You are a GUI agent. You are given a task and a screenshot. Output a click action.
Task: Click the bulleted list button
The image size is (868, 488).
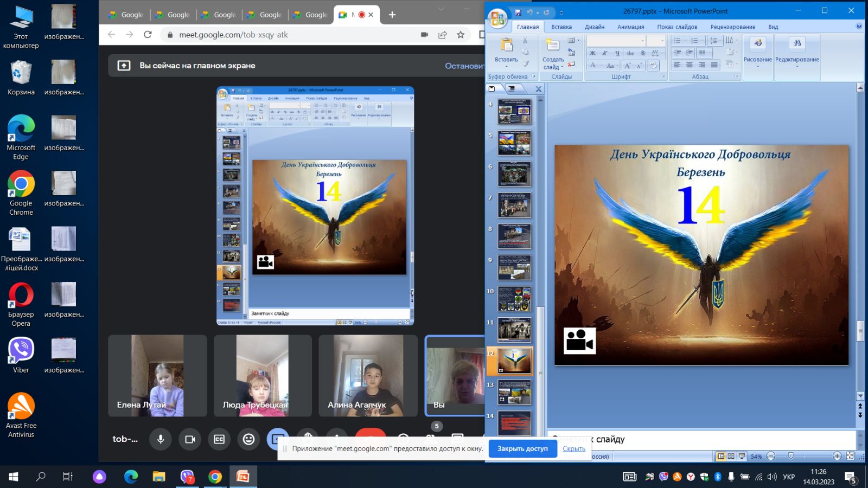coord(678,41)
